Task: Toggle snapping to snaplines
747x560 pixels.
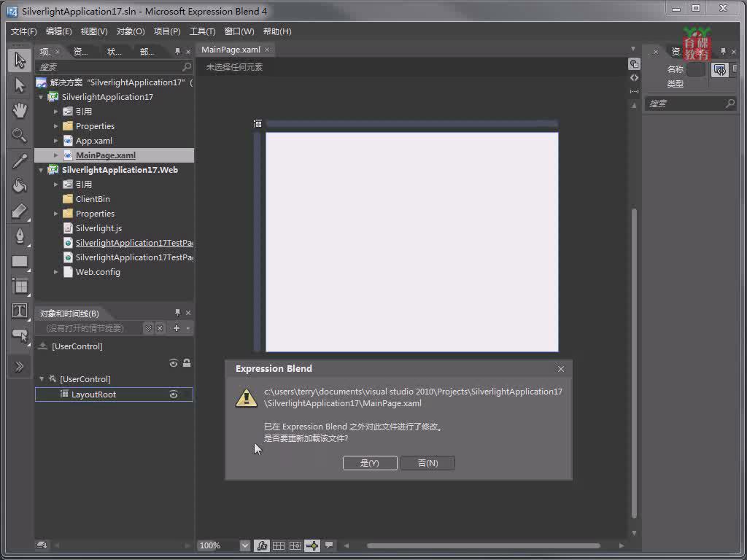Action: (x=312, y=545)
